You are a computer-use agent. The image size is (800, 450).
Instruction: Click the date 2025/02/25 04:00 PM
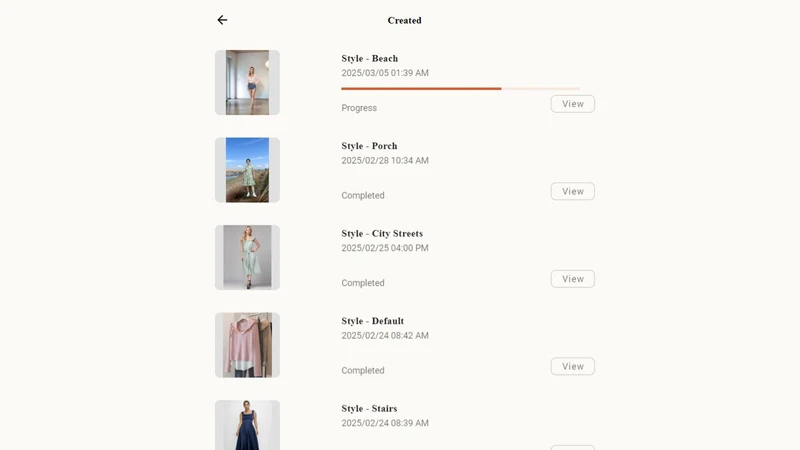[385, 248]
